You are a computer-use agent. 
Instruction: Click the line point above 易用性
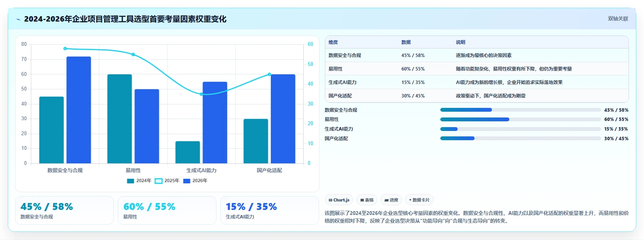pos(133,55)
